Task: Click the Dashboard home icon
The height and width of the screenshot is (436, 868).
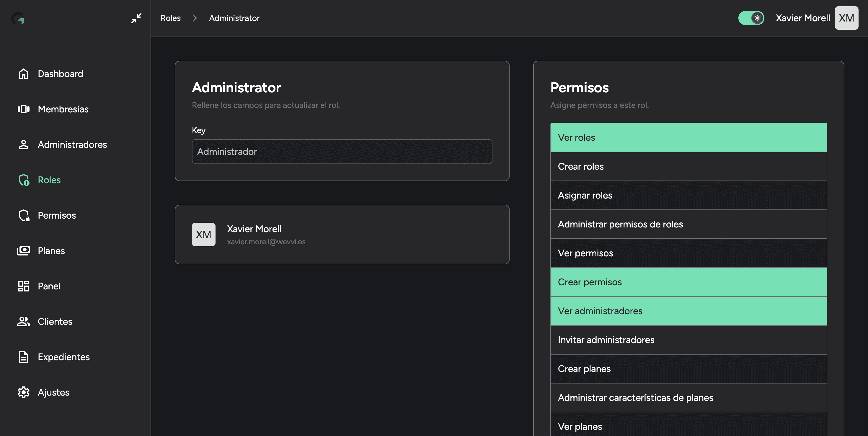Action: click(x=23, y=74)
